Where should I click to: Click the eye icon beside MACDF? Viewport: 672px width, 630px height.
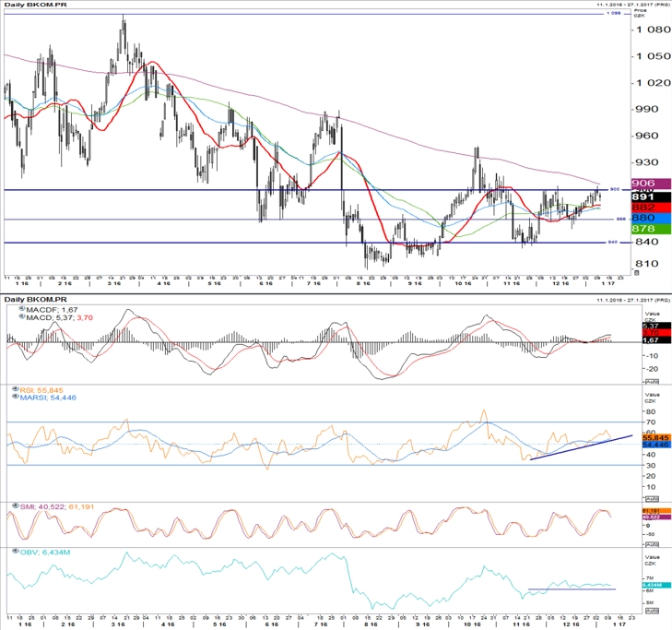[22, 309]
